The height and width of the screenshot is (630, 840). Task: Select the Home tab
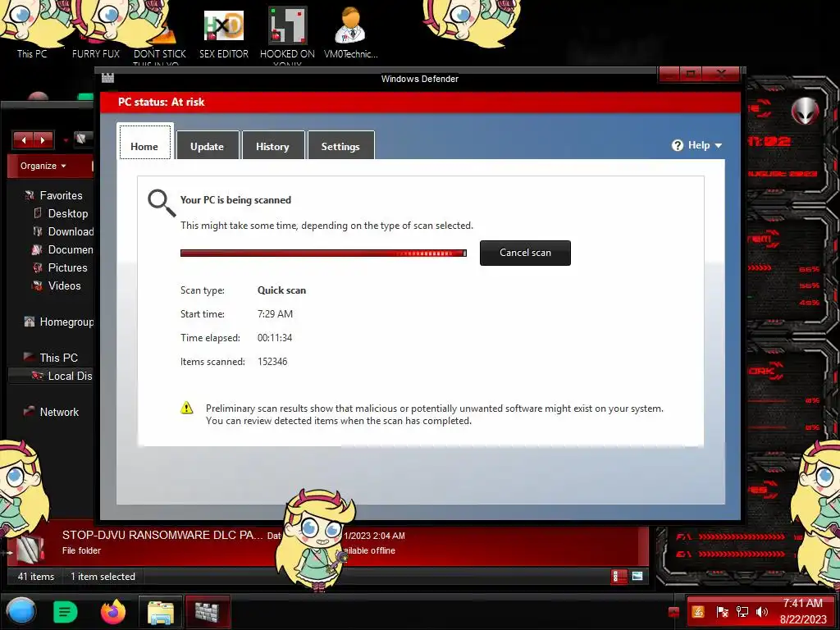pos(144,143)
